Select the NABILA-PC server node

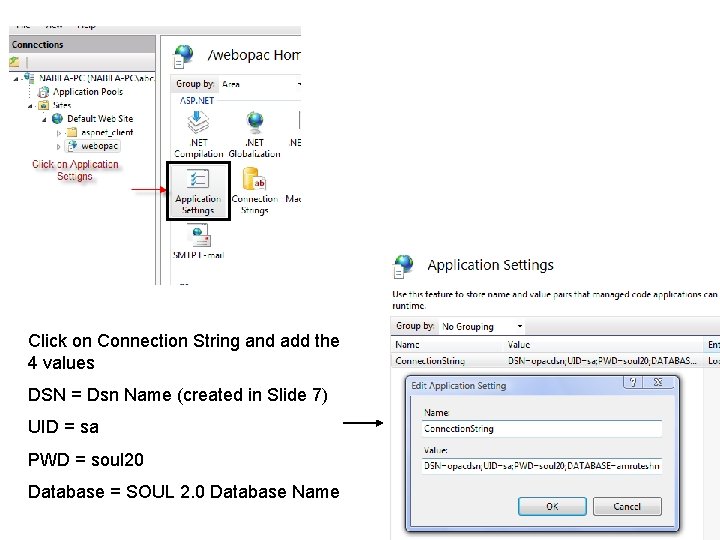[x=90, y=78]
